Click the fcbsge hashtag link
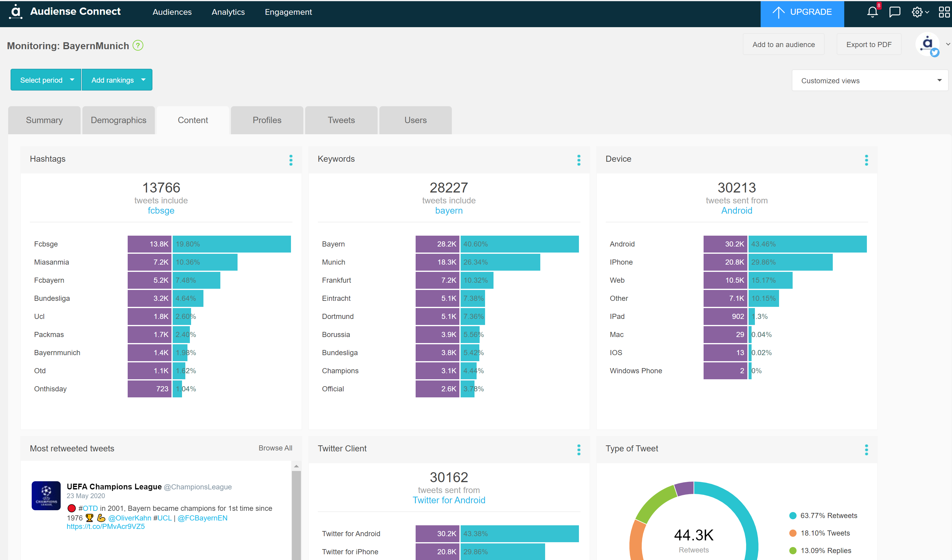 pyautogui.click(x=161, y=210)
